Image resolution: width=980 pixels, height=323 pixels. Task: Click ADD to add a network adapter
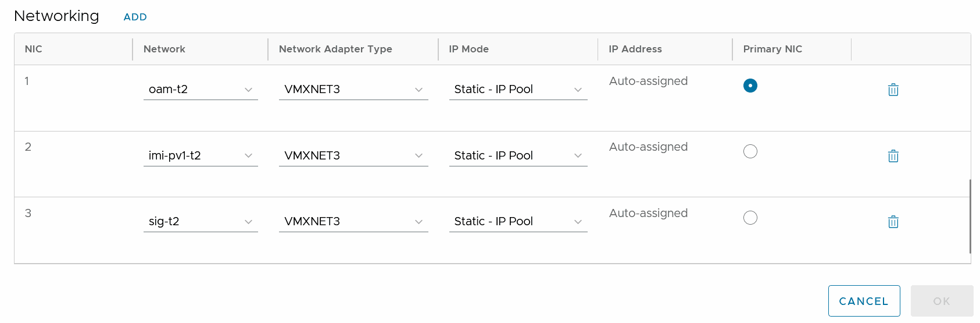point(135,17)
